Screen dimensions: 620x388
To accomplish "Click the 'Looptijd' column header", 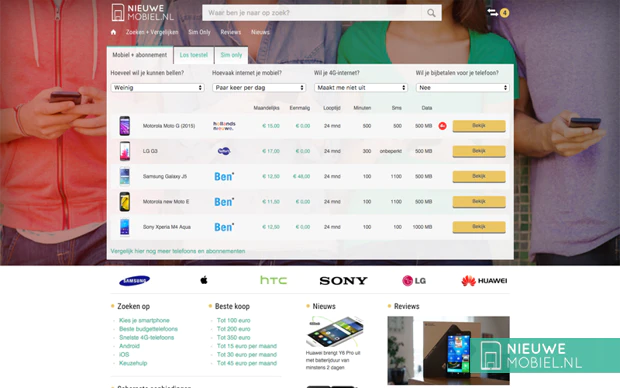I will pos(332,108).
